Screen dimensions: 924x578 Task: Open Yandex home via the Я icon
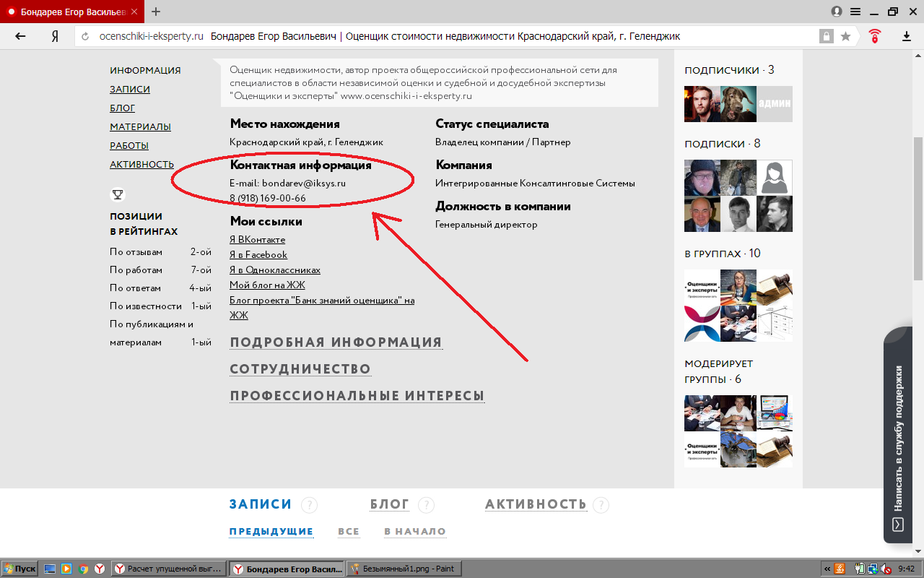coord(54,36)
